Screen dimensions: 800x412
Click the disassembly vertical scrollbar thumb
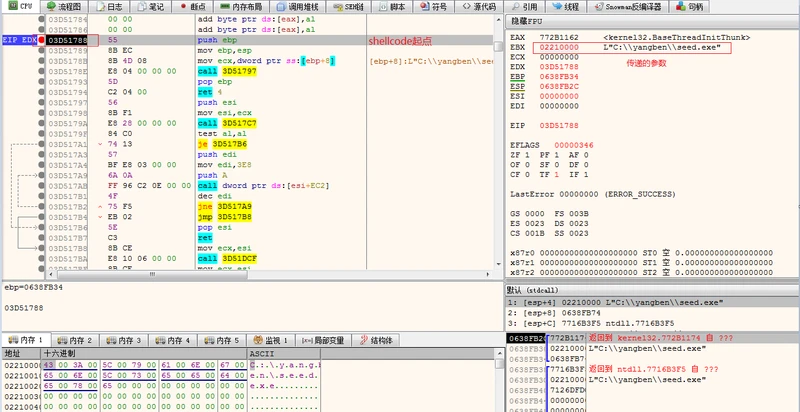coord(498,46)
